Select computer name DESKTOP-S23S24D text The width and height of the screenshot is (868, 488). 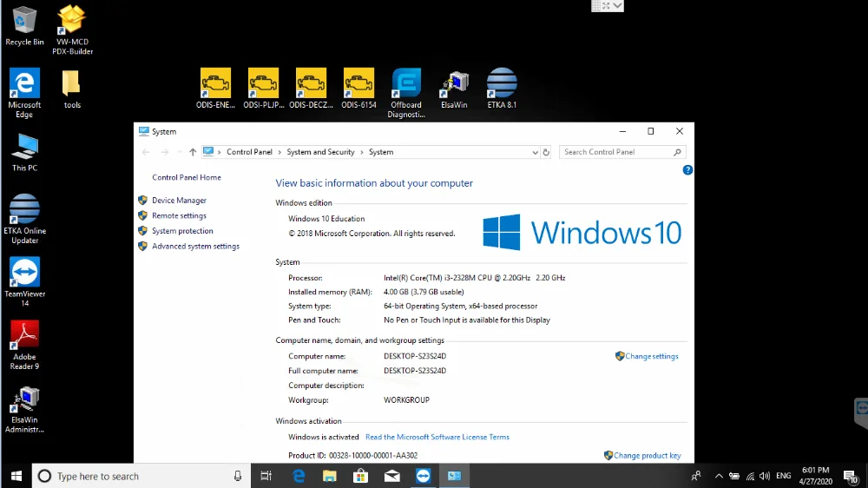pos(415,356)
